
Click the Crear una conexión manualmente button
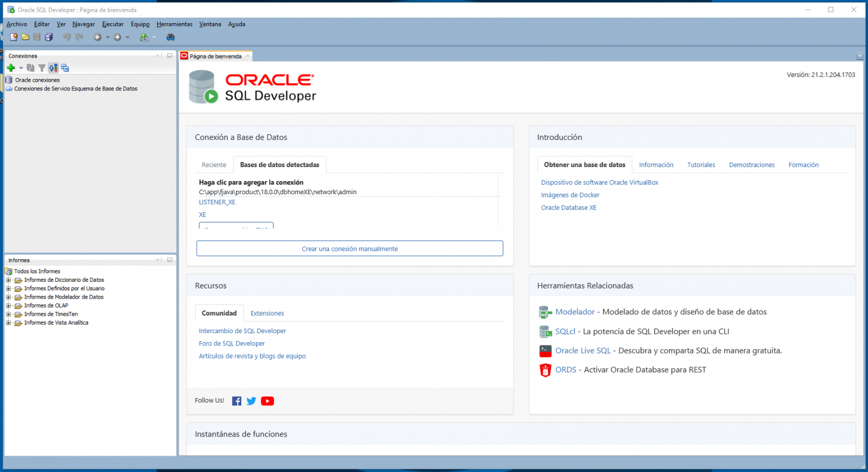click(x=349, y=248)
